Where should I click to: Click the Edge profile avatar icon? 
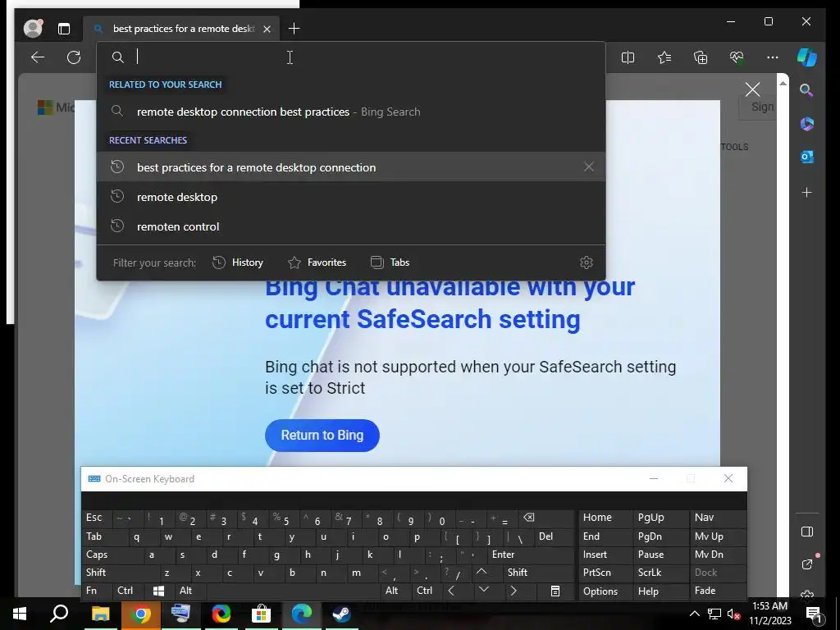pos(33,29)
